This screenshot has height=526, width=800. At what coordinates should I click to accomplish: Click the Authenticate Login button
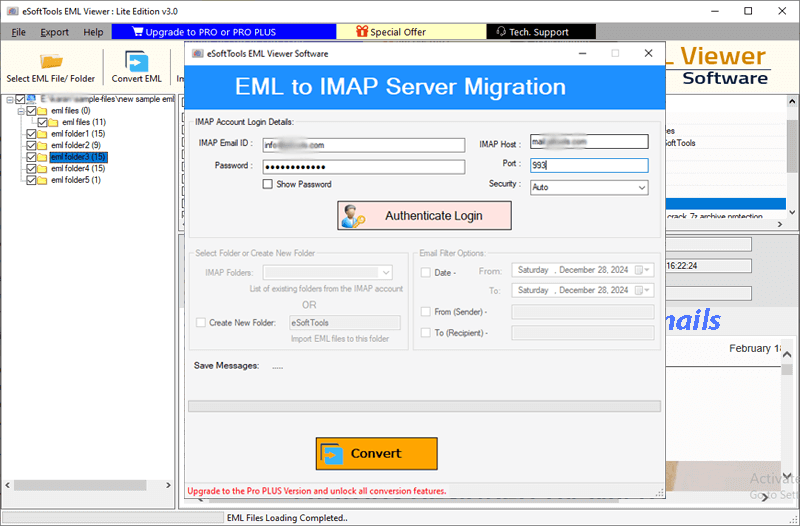(424, 216)
